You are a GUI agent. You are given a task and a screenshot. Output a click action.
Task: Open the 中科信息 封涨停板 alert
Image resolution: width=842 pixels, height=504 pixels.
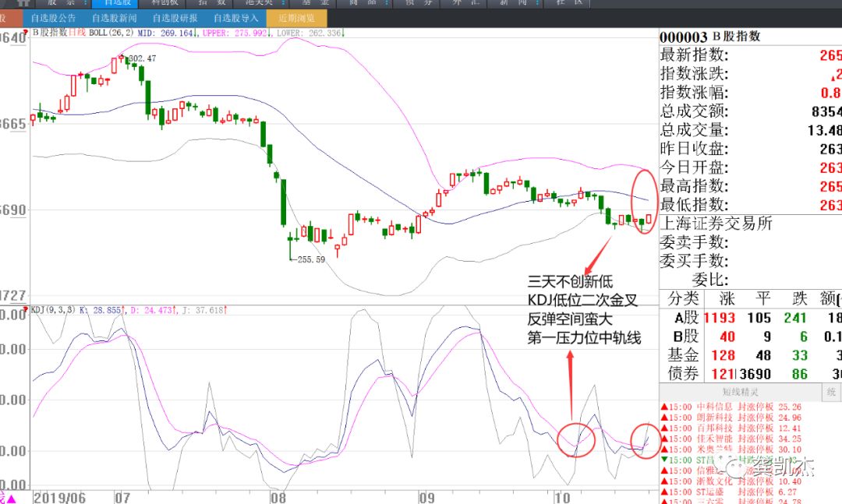(731, 407)
